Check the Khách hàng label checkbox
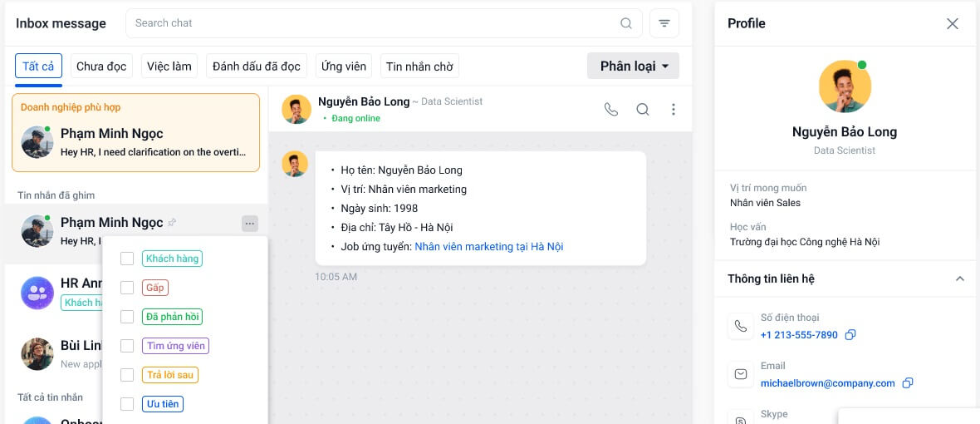980x424 pixels. point(127,259)
